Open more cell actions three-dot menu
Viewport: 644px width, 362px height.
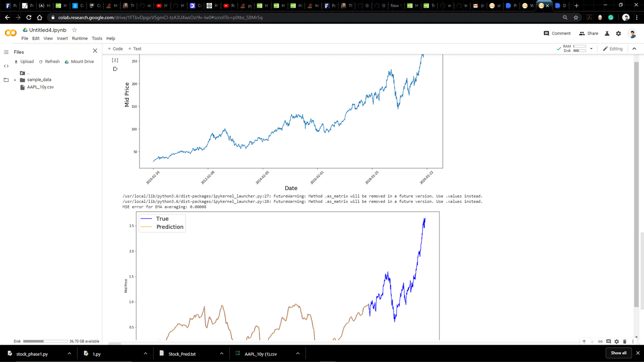633,341
